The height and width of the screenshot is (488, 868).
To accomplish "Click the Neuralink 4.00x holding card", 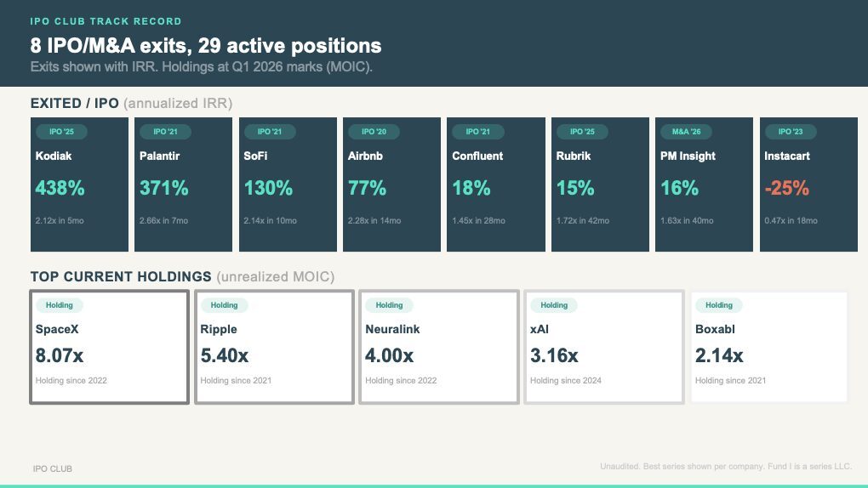I will pos(439,347).
